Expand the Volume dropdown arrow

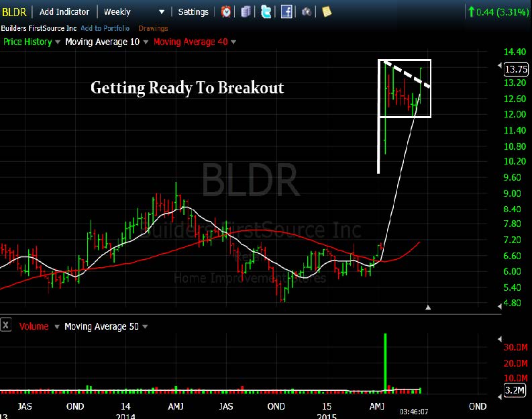(x=57, y=326)
